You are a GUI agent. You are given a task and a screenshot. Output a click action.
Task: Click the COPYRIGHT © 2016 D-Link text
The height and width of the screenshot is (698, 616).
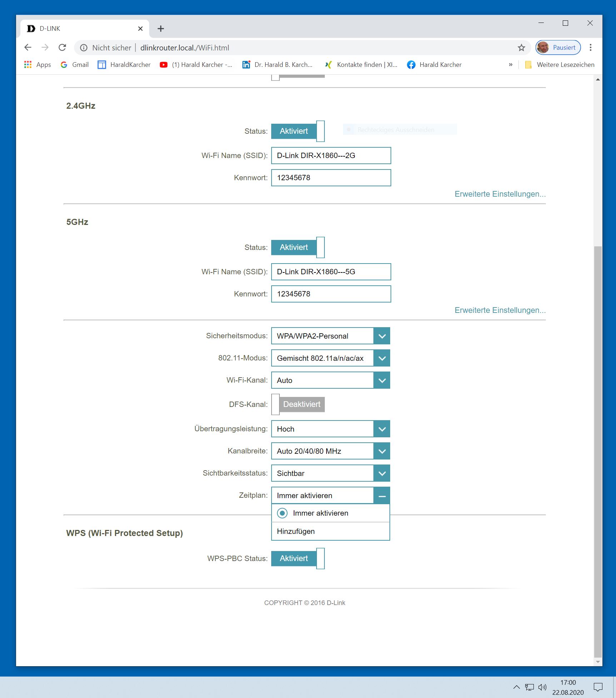tap(305, 603)
